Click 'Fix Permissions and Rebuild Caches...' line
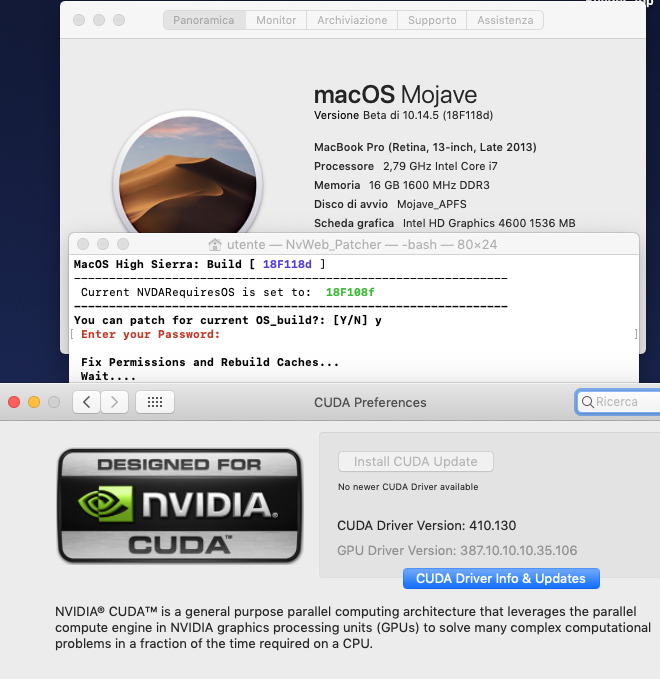The height and width of the screenshot is (679, 660). pyautogui.click(x=210, y=362)
